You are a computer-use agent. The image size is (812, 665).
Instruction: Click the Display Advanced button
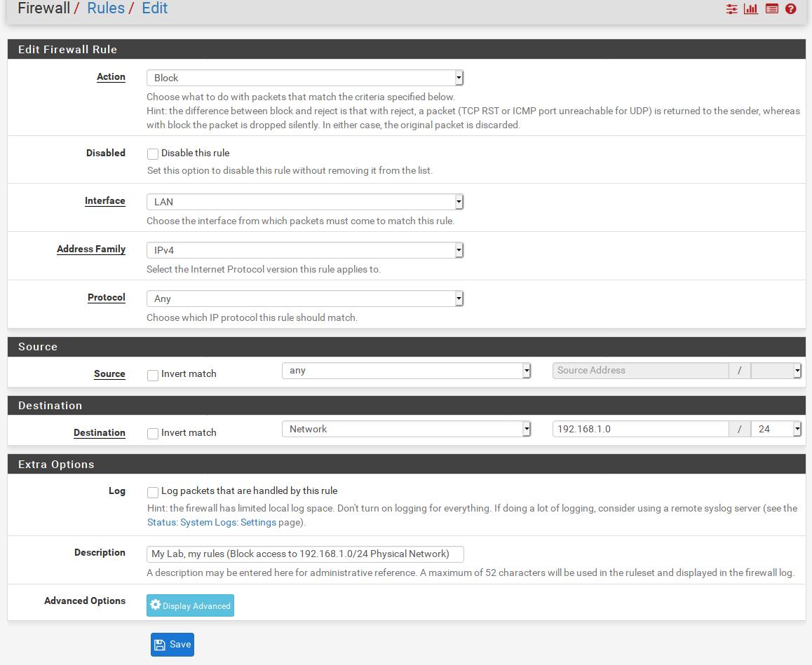point(190,605)
